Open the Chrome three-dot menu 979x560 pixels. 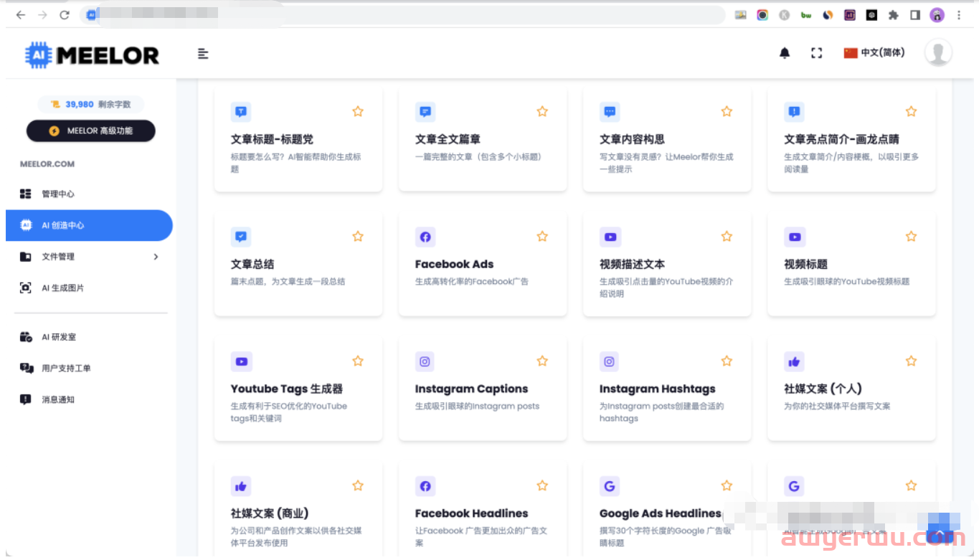pos(959,15)
